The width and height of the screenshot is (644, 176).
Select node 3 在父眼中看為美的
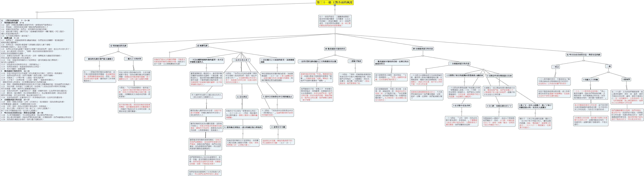462,106
